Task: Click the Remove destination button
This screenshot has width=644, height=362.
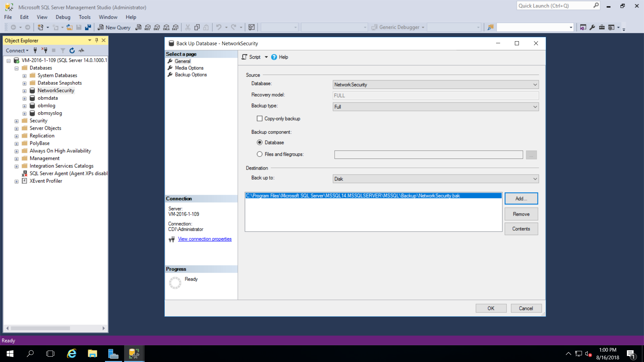Action: click(x=521, y=214)
